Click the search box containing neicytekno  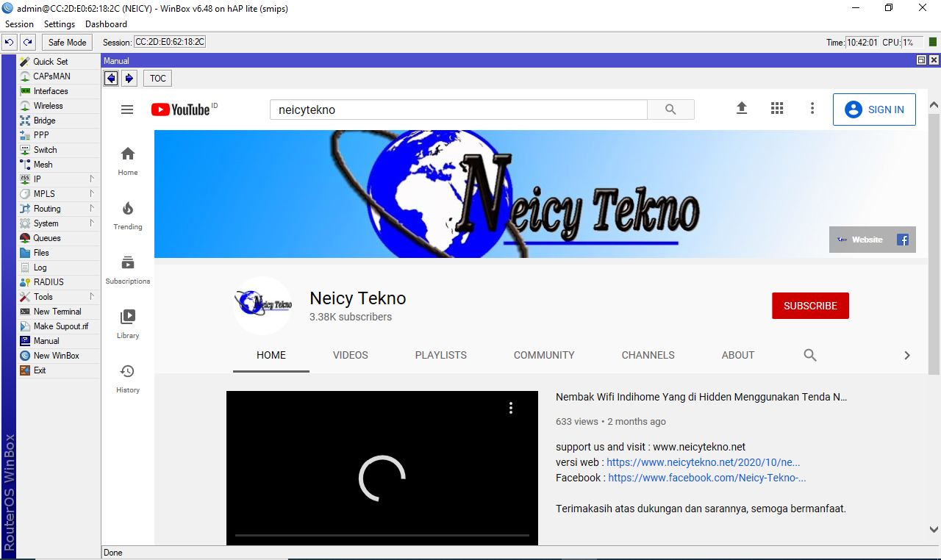tap(459, 110)
